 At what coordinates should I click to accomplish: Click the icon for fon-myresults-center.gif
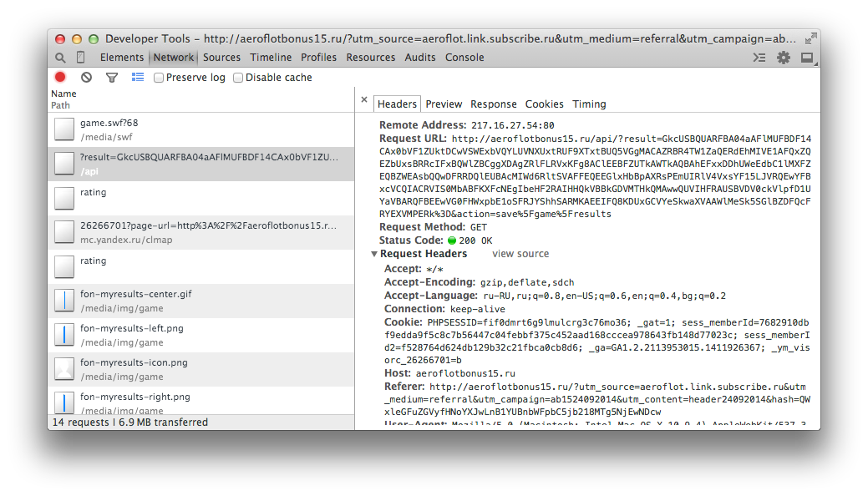[x=64, y=301]
